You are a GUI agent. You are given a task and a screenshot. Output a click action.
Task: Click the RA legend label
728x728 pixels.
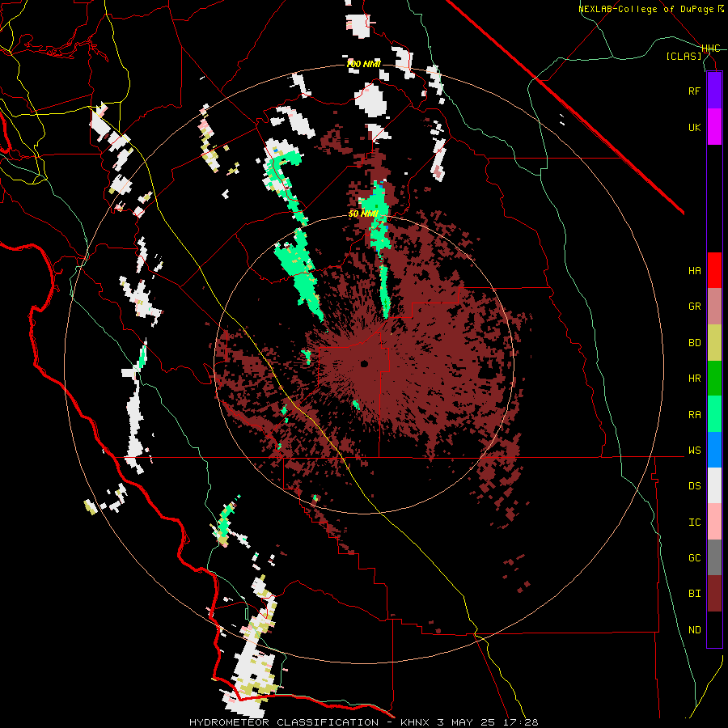694,414
